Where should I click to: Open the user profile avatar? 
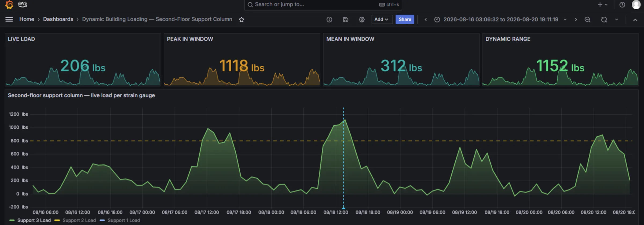coord(636,5)
